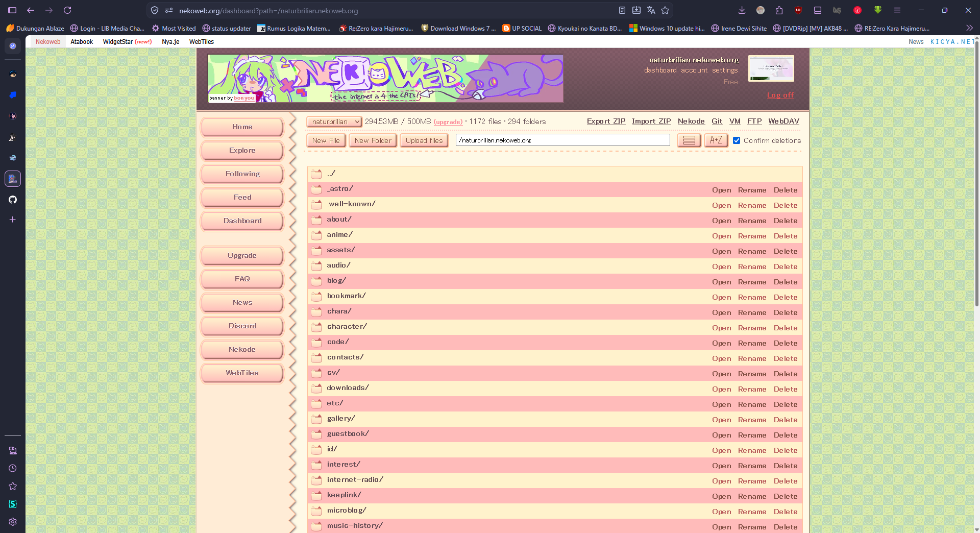Focus the path input field

(562, 140)
